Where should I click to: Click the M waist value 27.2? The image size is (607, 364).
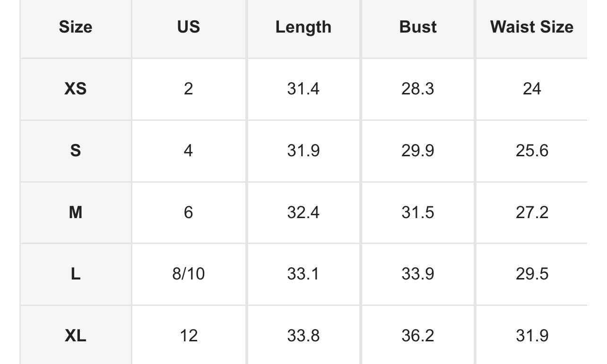pos(532,212)
